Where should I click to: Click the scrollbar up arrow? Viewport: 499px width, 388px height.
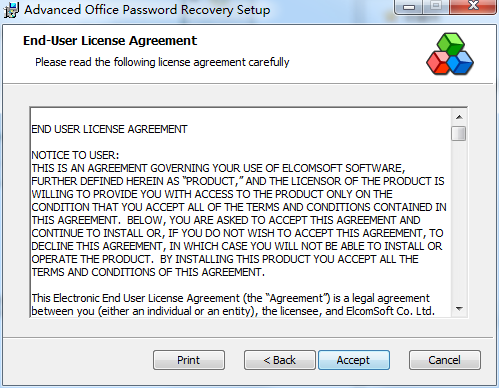[x=459, y=117]
